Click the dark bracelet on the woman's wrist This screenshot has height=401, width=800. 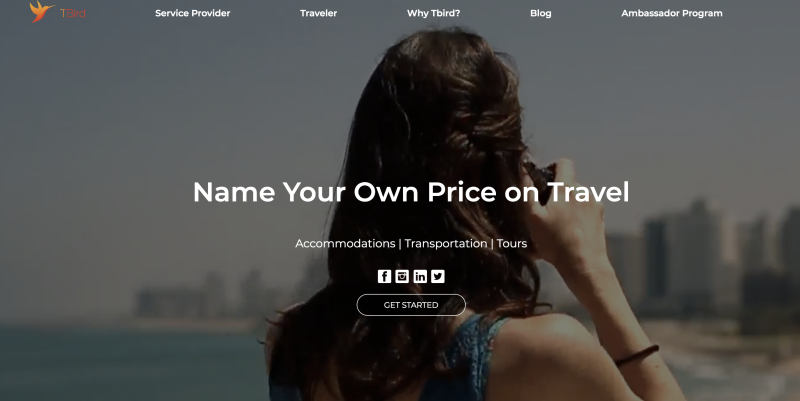click(637, 355)
